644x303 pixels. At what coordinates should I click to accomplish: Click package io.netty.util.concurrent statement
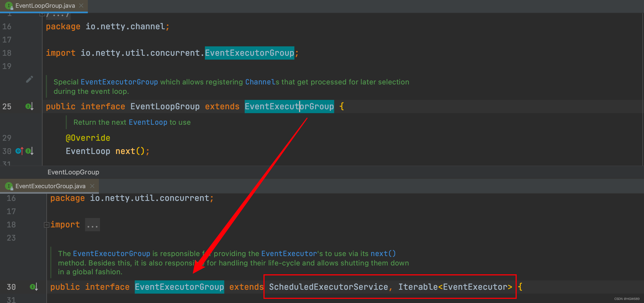(x=132, y=198)
